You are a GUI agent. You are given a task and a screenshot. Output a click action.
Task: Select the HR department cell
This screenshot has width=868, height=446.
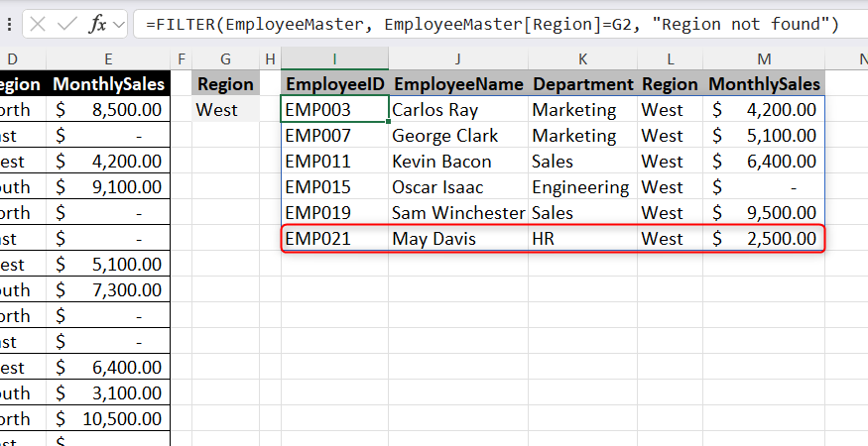[x=582, y=239]
